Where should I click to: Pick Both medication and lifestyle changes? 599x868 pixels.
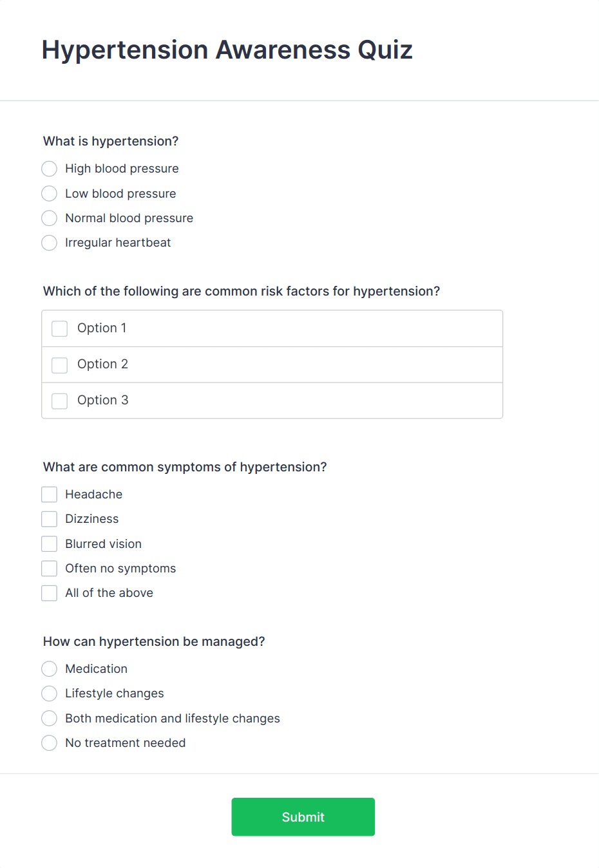pos(50,719)
